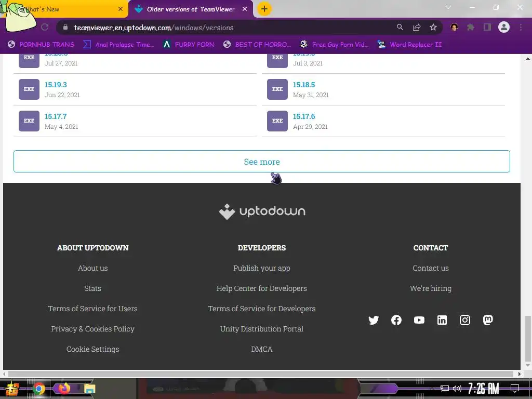The image size is (532, 399).
Task: Open Uptodown's Instagram page
Action: point(465,320)
